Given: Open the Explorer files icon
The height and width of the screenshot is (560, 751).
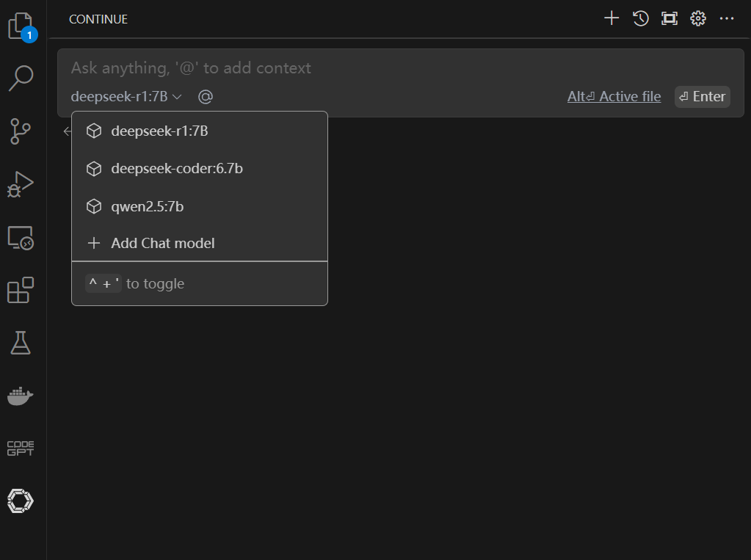Looking at the screenshot, I should (21, 26).
